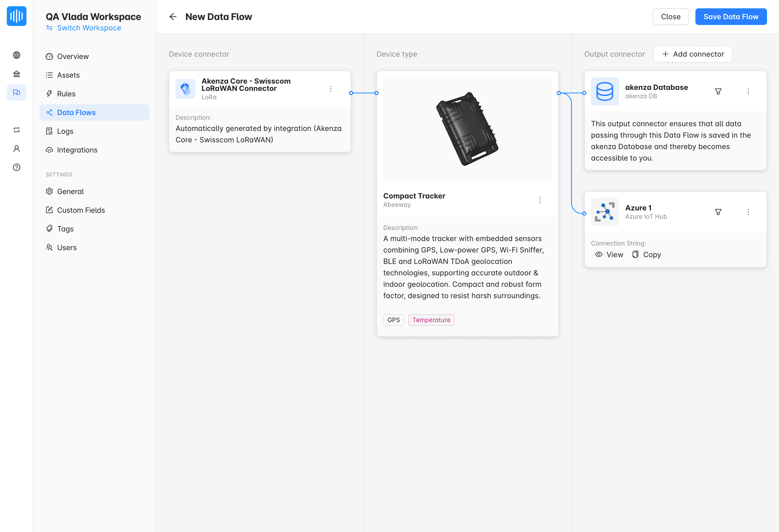Viewport: 779px width, 532px height.
Task: Click the back arrow next to New Data Flow
Action: point(173,17)
